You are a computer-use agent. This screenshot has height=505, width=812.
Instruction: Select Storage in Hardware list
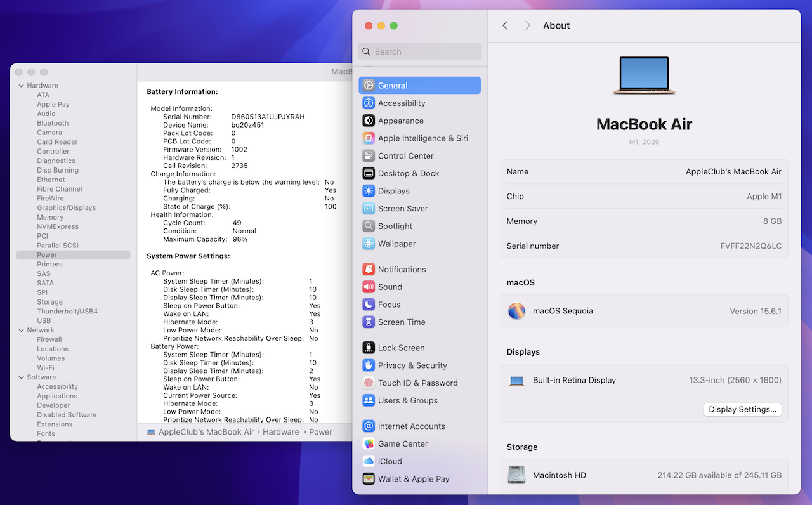(49, 302)
